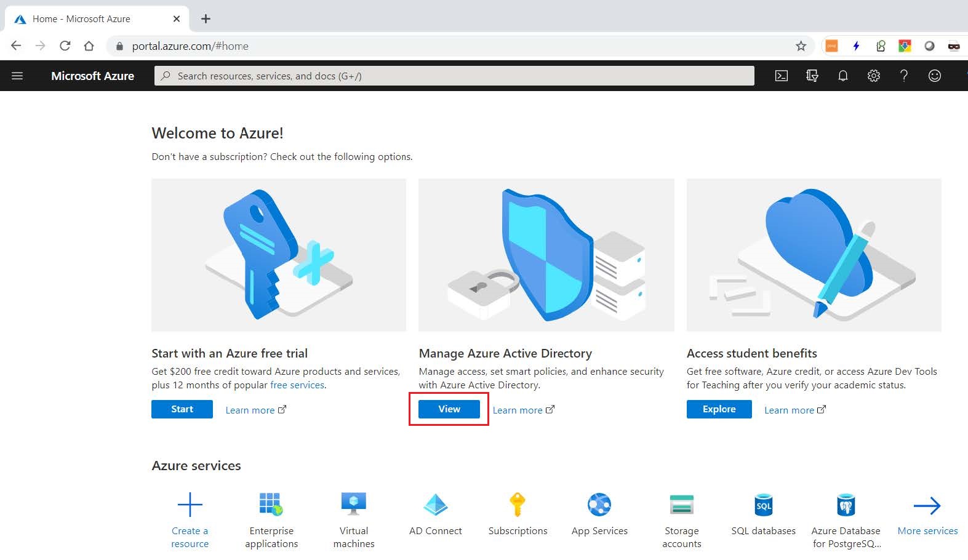Open Azure Database for PostgreSQL icon
This screenshot has width=968, height=560.
[846, 505]
